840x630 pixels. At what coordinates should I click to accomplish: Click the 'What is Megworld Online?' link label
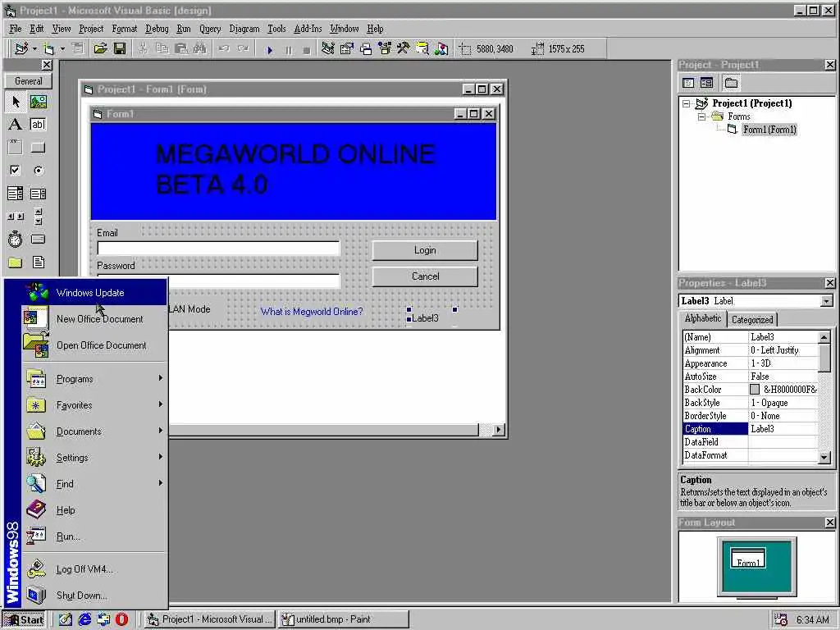point(312,311)
